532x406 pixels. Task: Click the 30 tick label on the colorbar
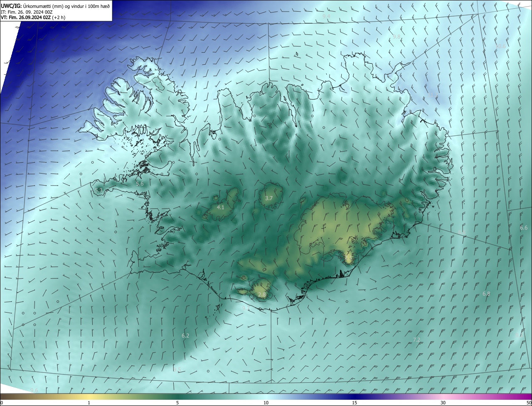(x=443, y=403)
